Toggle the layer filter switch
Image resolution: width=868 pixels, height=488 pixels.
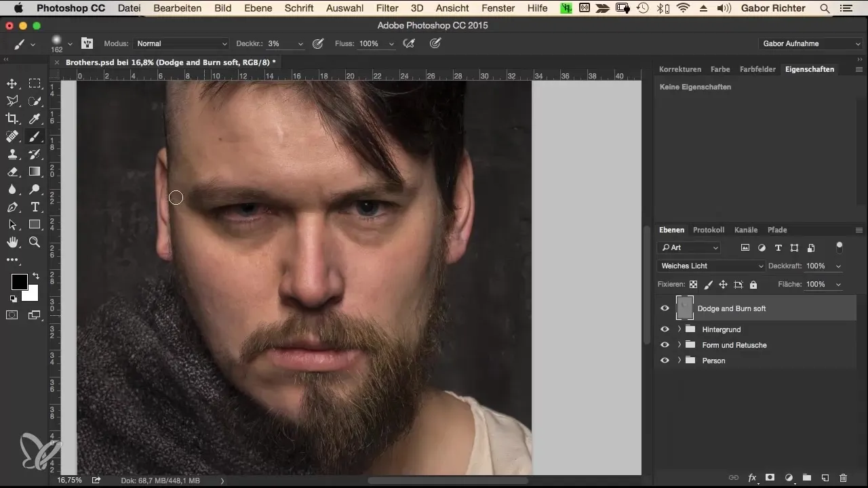click(839, 246)
